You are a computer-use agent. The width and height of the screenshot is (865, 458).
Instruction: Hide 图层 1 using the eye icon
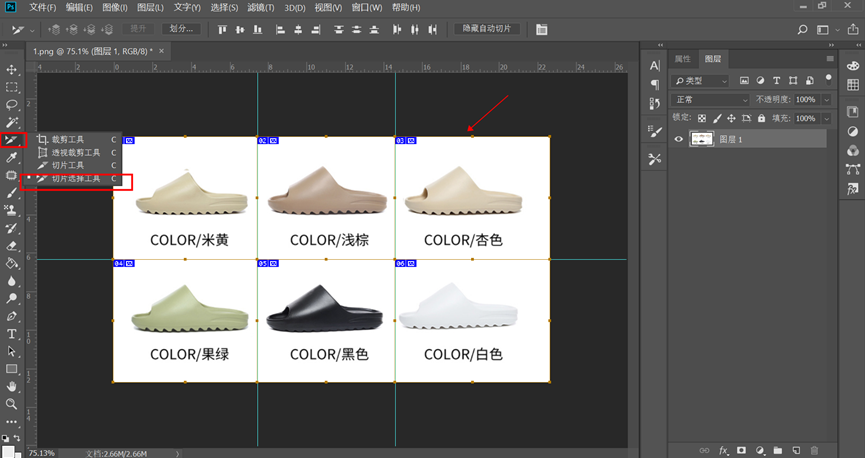(679, 139)
